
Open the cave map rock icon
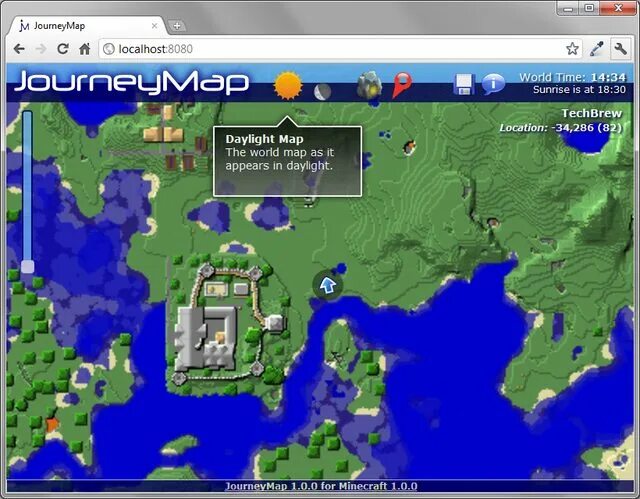(x=369, y=85)
